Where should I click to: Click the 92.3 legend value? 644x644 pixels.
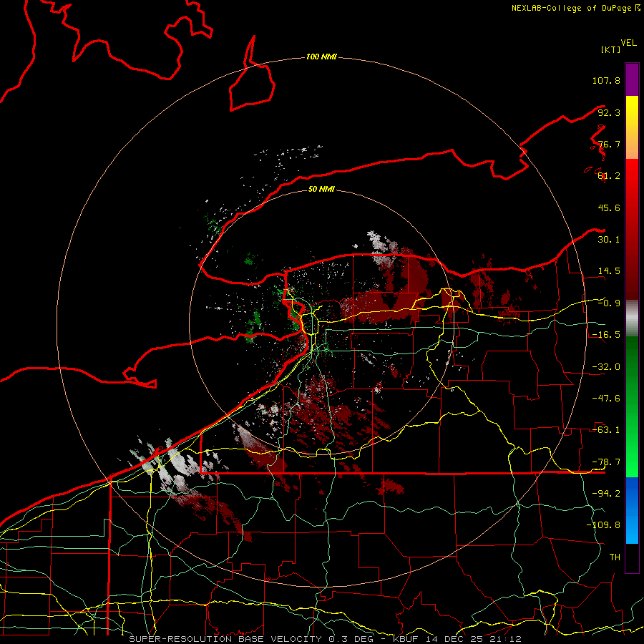[x=609, y=112]
